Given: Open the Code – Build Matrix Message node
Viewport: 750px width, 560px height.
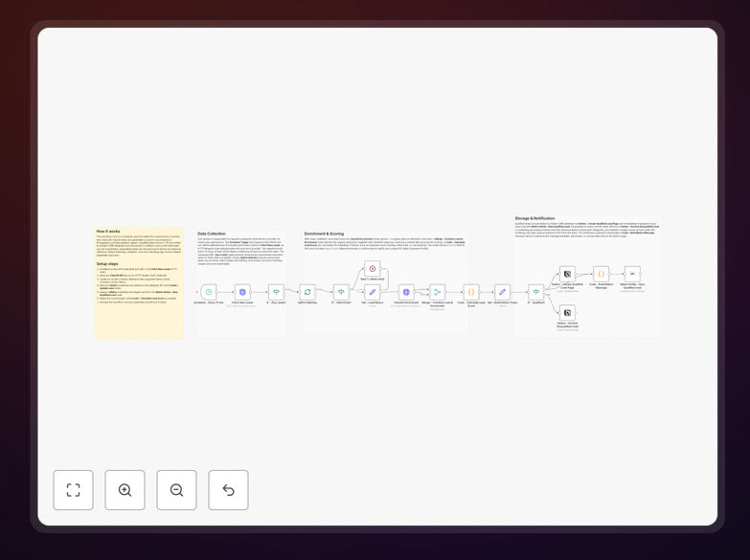Looking at the screenshot, I should [x=602, y=274].
